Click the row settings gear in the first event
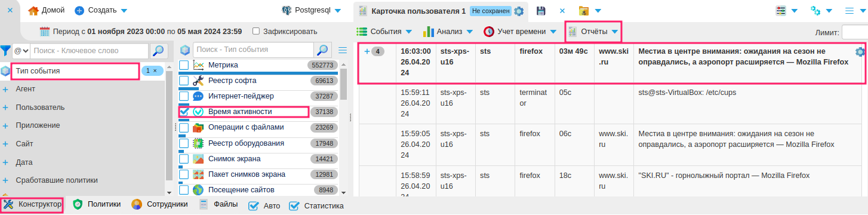This screenshot has width=868, height=215. pyautogui.click(x=860, y=52)
